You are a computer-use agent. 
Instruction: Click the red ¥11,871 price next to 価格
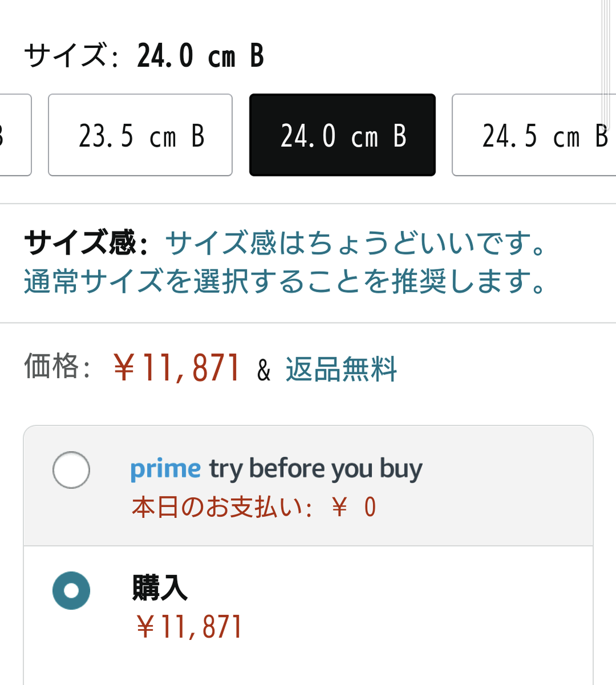click(176, 368)
